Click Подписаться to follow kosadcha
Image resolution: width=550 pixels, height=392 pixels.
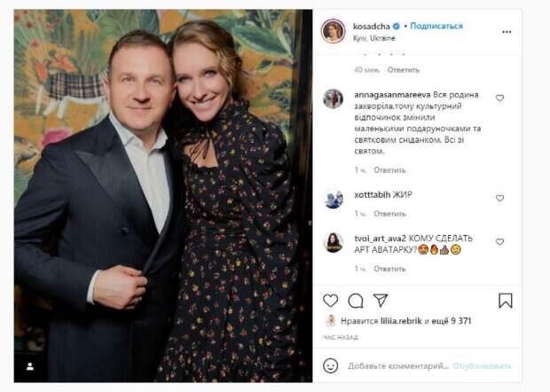436,26
